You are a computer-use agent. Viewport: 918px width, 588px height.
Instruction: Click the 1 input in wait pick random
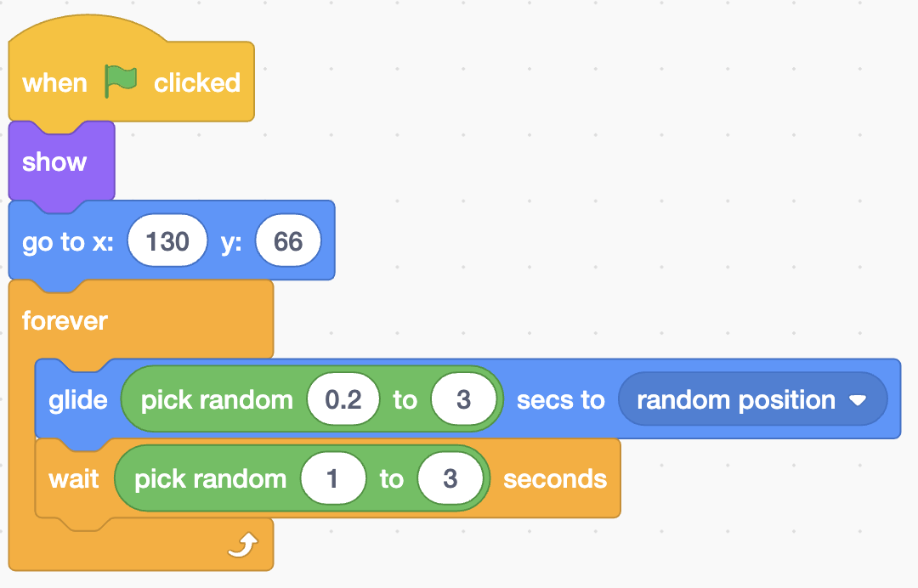point(333,478)
